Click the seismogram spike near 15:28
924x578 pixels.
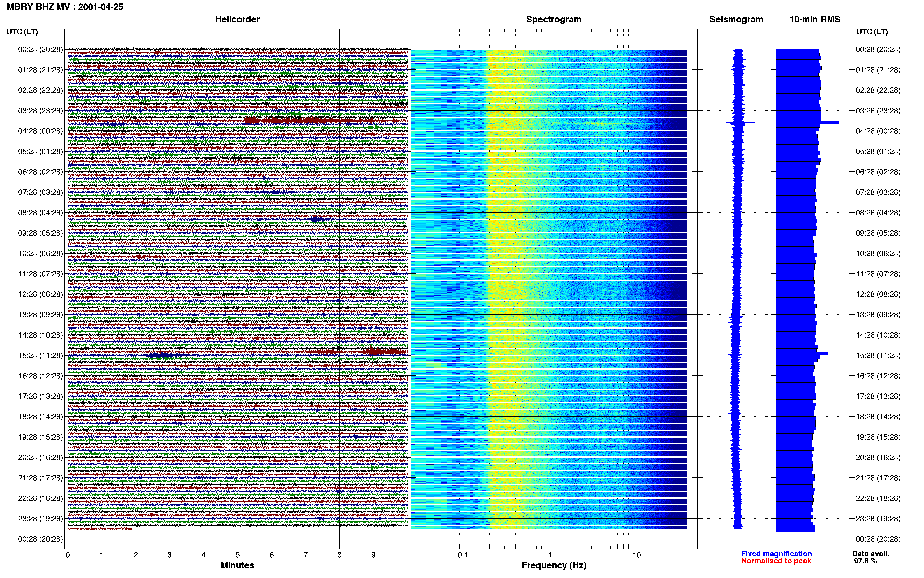737,356
